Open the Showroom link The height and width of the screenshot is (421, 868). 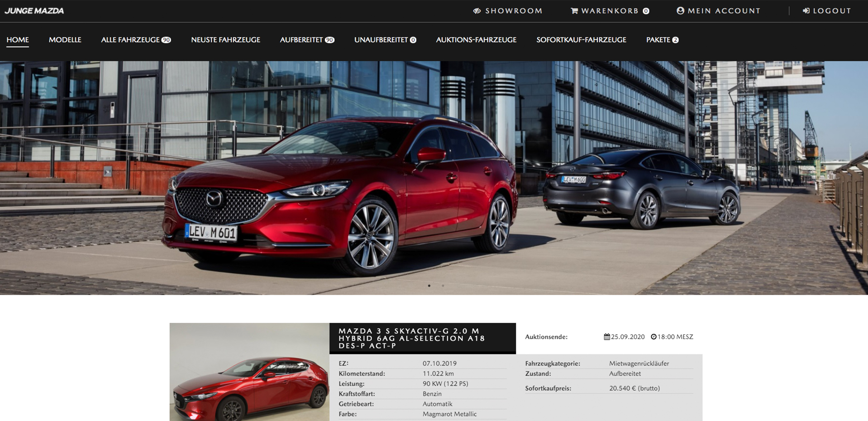coord(508,11)
